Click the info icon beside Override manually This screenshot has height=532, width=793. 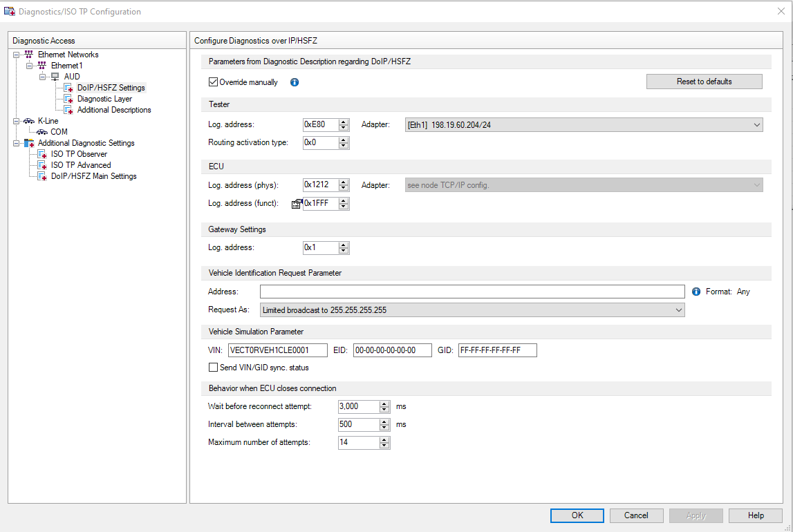pos(294,82)
